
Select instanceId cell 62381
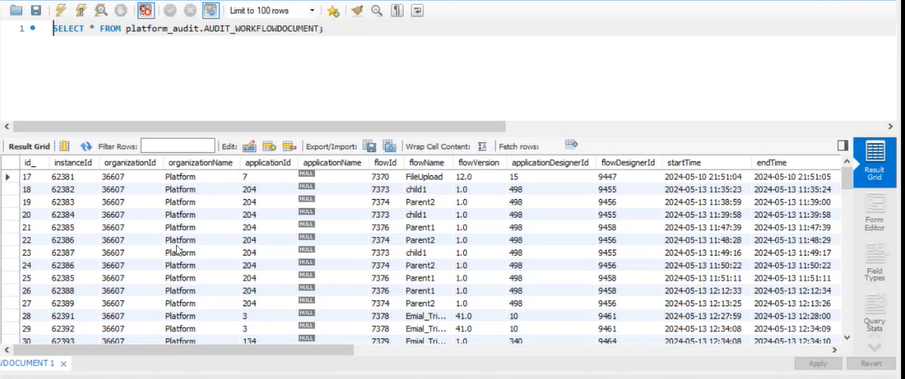tap(73, 177)
